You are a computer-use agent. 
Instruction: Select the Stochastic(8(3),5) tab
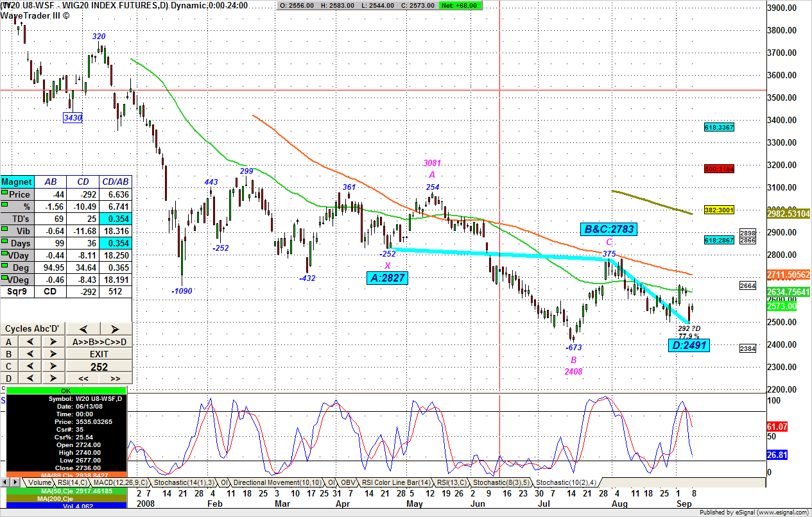pos(502,482)
